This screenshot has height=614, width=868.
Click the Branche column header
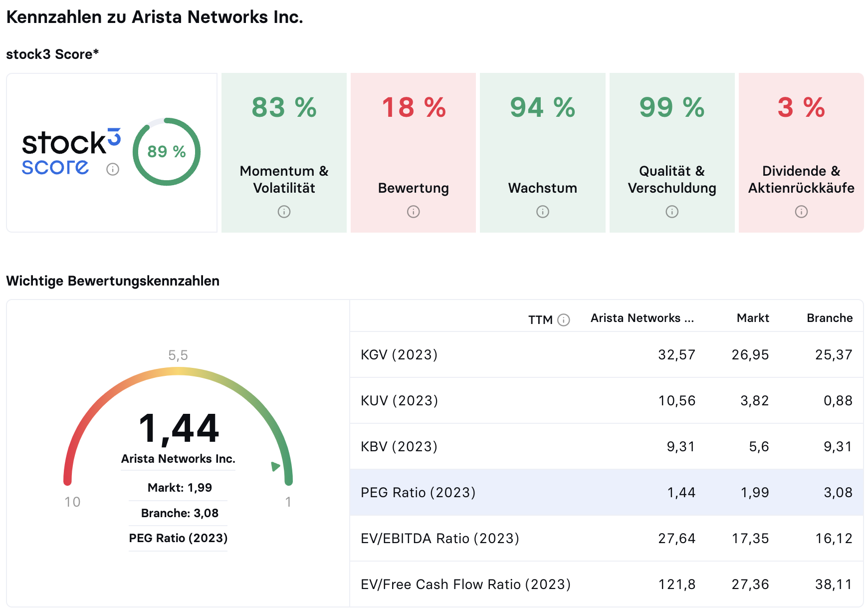830,318
